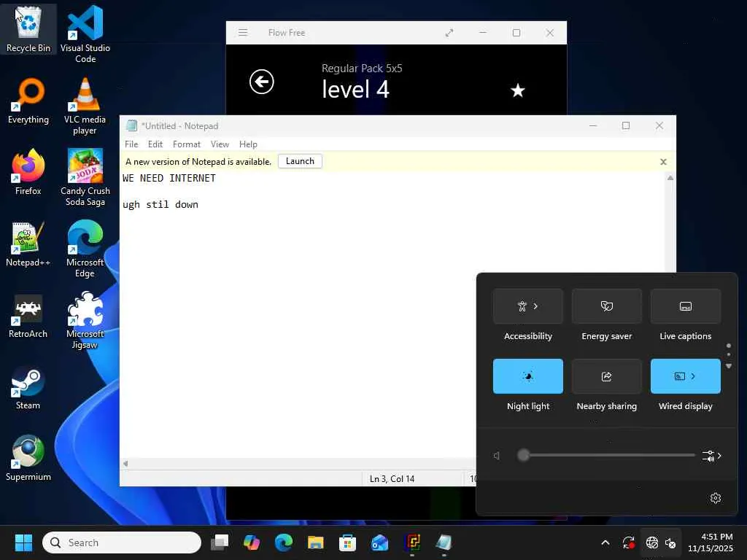
Task: Click the muted volume tray icon
Action: click(670, 542)
